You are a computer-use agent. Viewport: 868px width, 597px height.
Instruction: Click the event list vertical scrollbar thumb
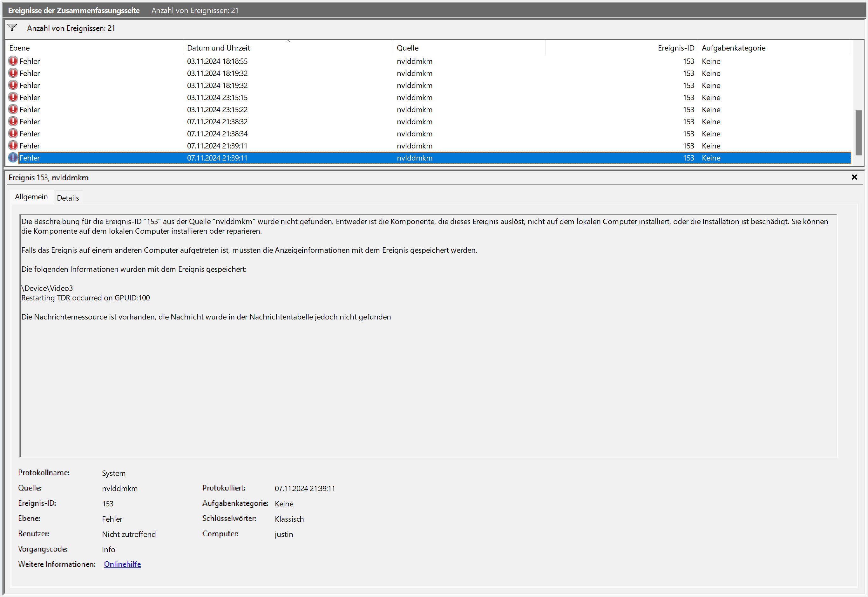click(858, 133)
